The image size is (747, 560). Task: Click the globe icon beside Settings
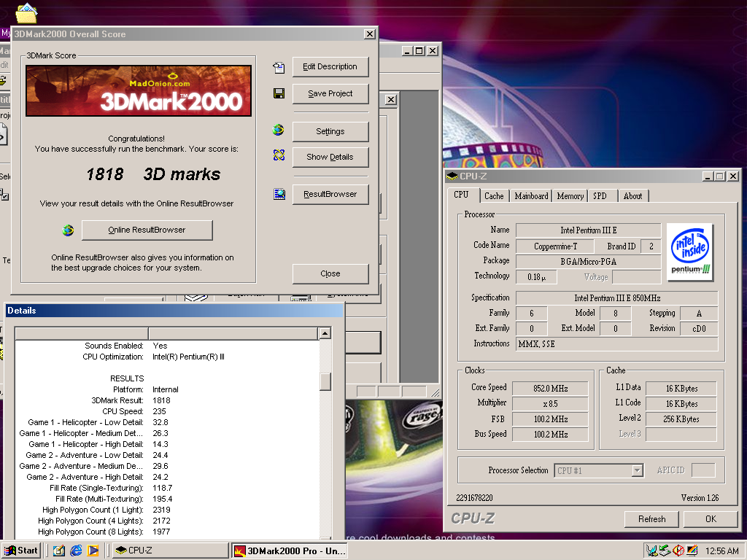(x=278, y=131)
